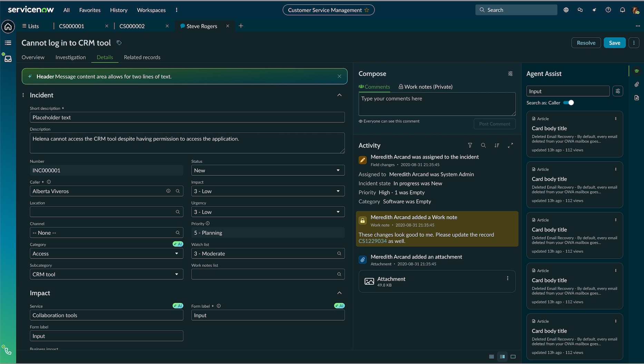The height and width of the screenshot is (364, 644).
Task: Filter the Activity stream
Action: [x=470, y=145]
